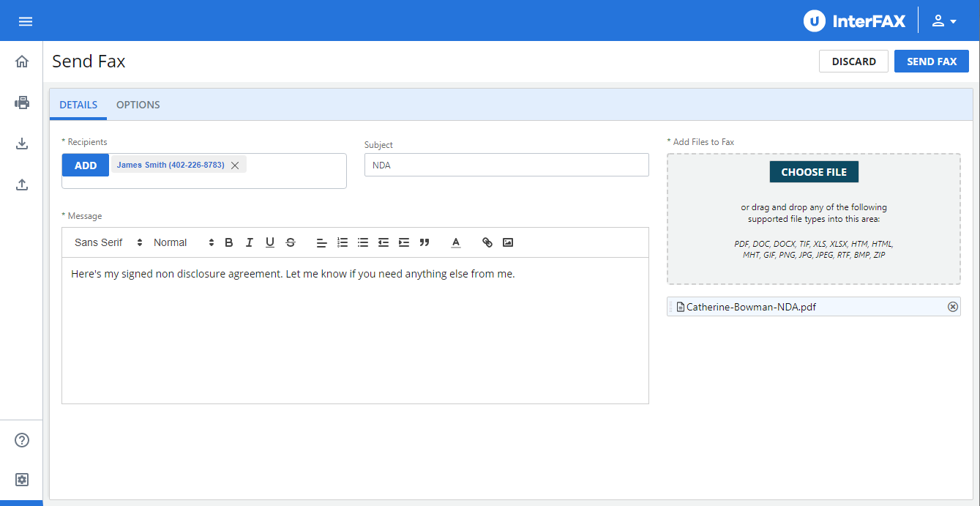The width and height of the screenshot is (980, 506).
Task: Toggle underline formatting in message editor
Action: point(270,242)
